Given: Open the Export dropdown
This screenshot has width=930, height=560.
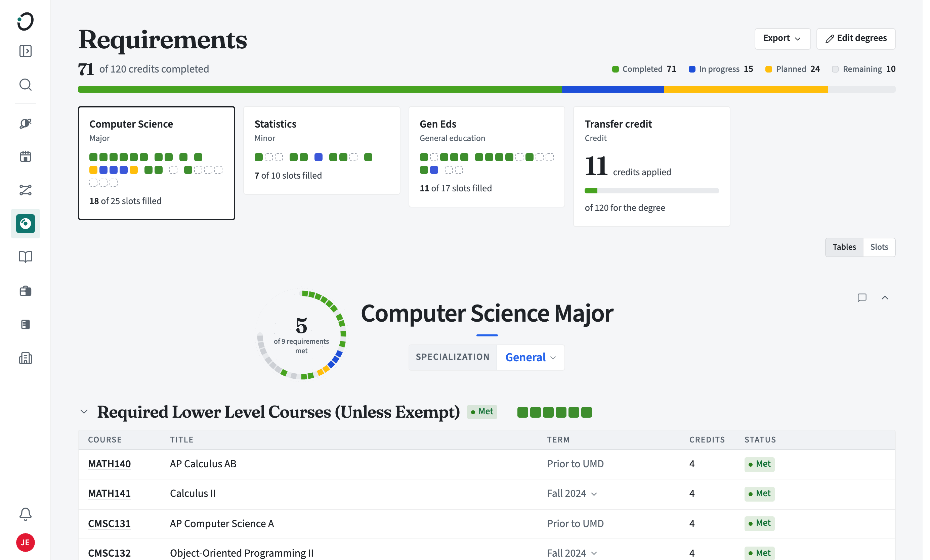Looking at the screenshot, I should click(x=783, y=39).
